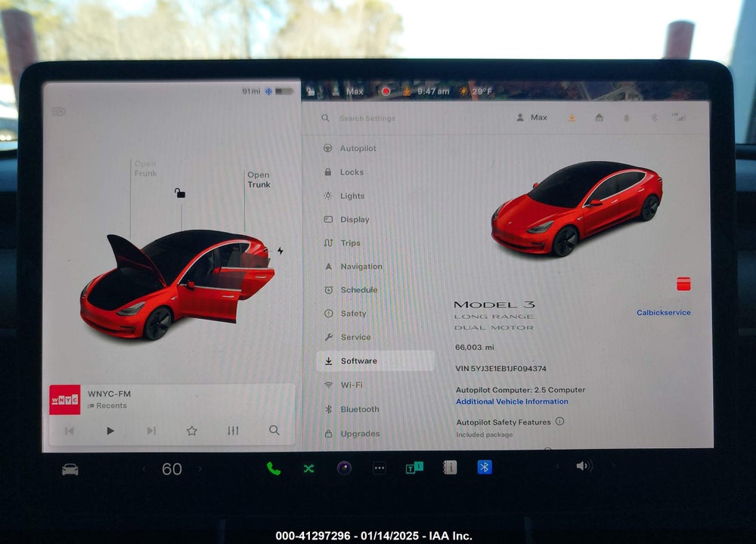Tap the 66,003 mi odometer reading
The height and width of the screenshot is (544, 756).
pyautogui.click(x=475, y=347)
